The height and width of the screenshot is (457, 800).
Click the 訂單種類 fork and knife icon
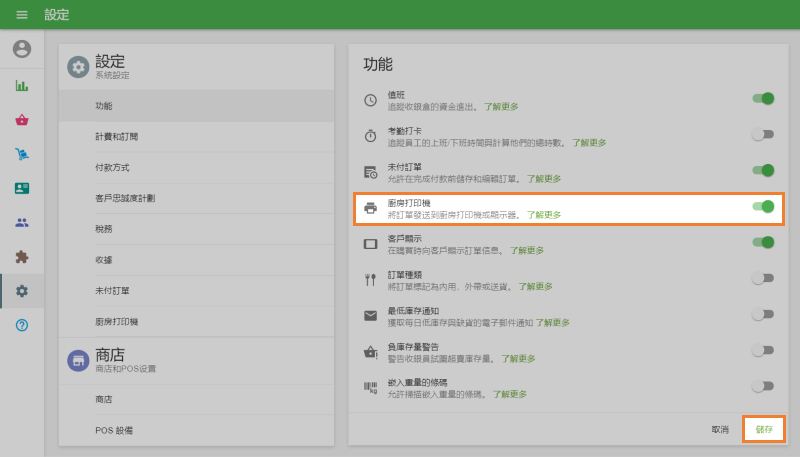coord(370,280)
